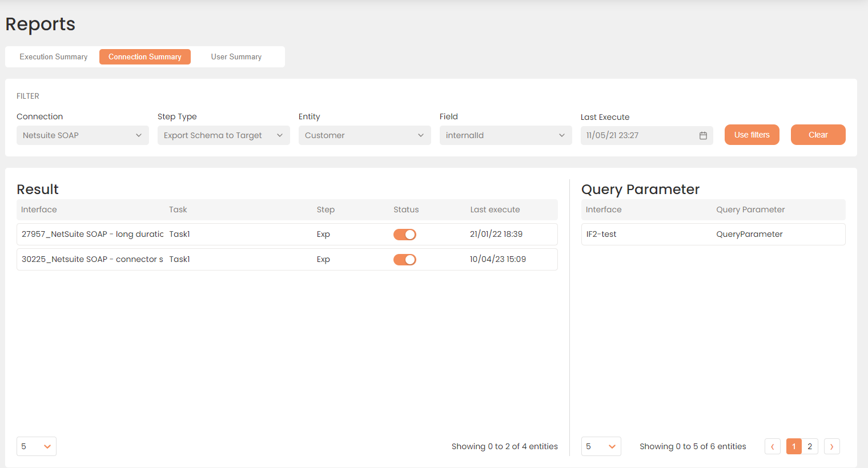Go to next page with right arrow
The width and height of the screenshot is (868, 468).
click(832, 446)
